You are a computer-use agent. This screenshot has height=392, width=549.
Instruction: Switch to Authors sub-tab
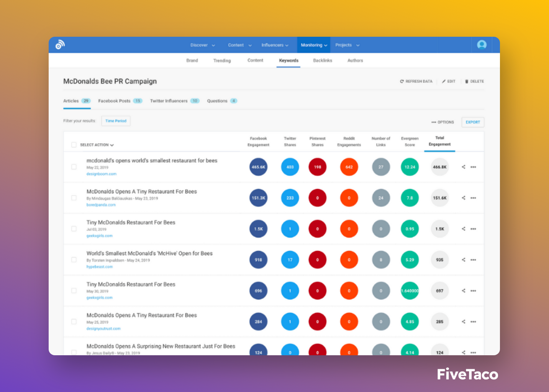pyautogui.click(x=355, y=60)
